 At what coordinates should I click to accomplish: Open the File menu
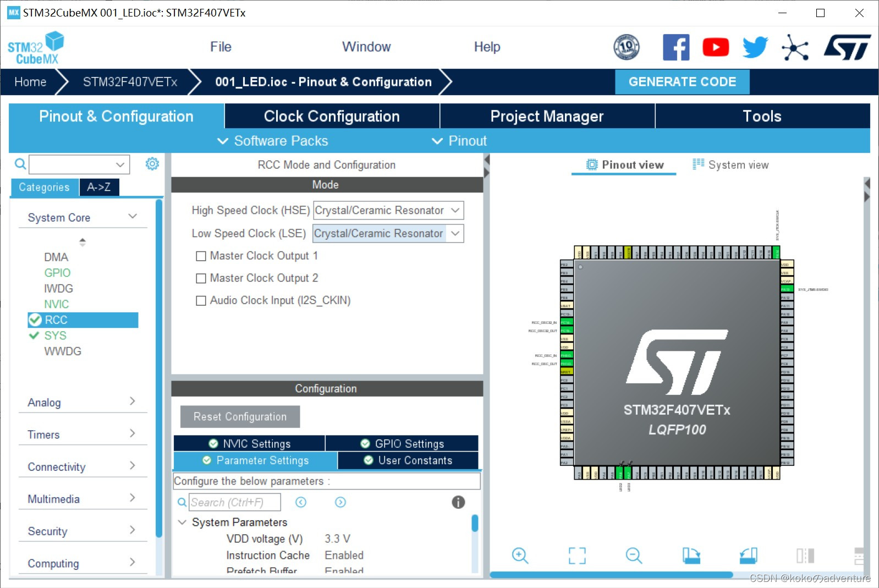(221, 47)
